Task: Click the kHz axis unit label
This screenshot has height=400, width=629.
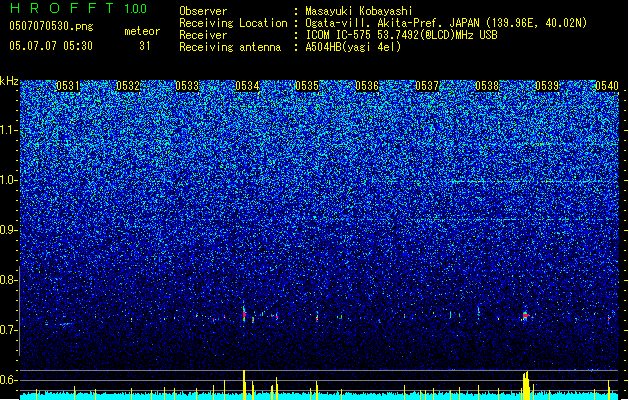Action: point(9,81)
